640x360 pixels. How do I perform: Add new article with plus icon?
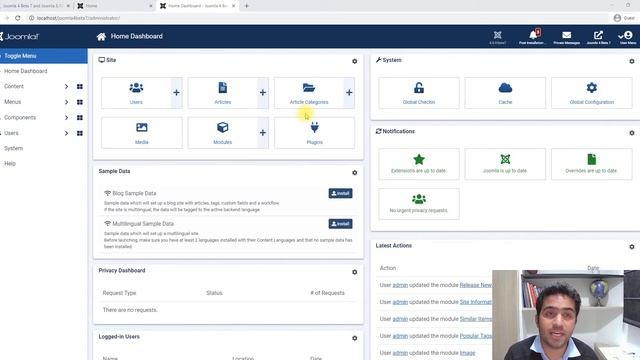point(263,93)
